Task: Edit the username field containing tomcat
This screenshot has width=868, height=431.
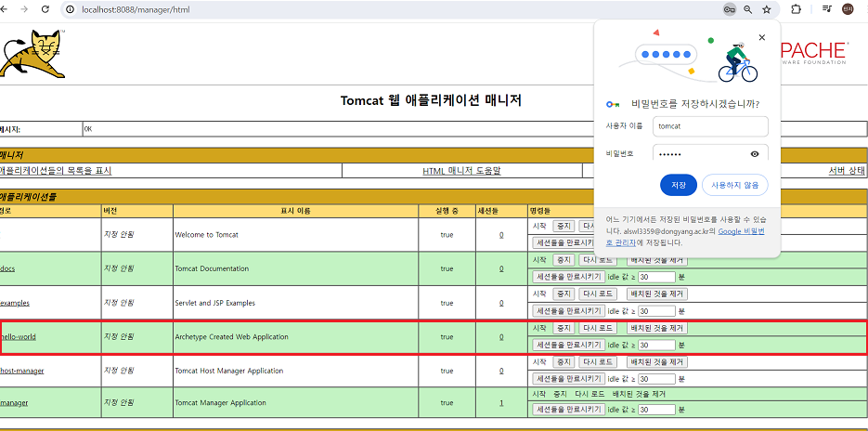Action: click(x=710, y=125)
